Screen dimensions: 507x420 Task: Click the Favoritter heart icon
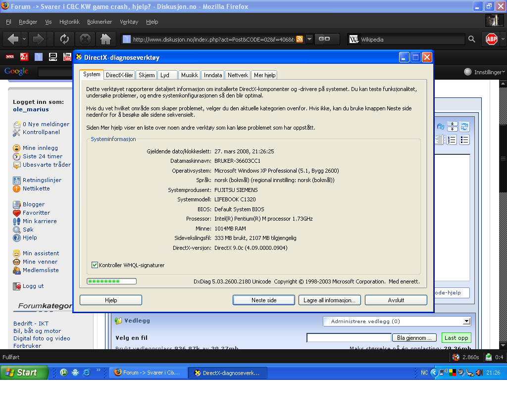(x=16, y=213)
